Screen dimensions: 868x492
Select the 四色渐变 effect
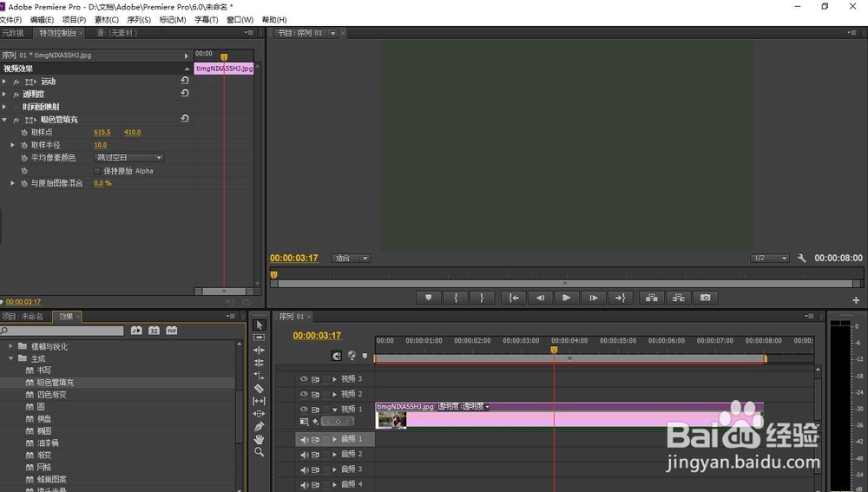[51, 395]
